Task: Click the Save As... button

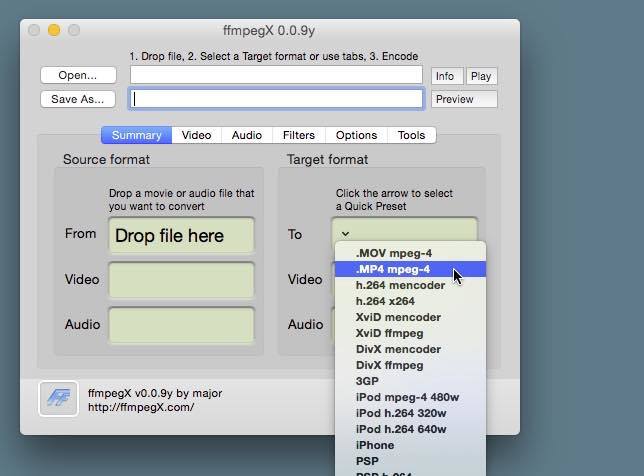Action: coord(78,99)
